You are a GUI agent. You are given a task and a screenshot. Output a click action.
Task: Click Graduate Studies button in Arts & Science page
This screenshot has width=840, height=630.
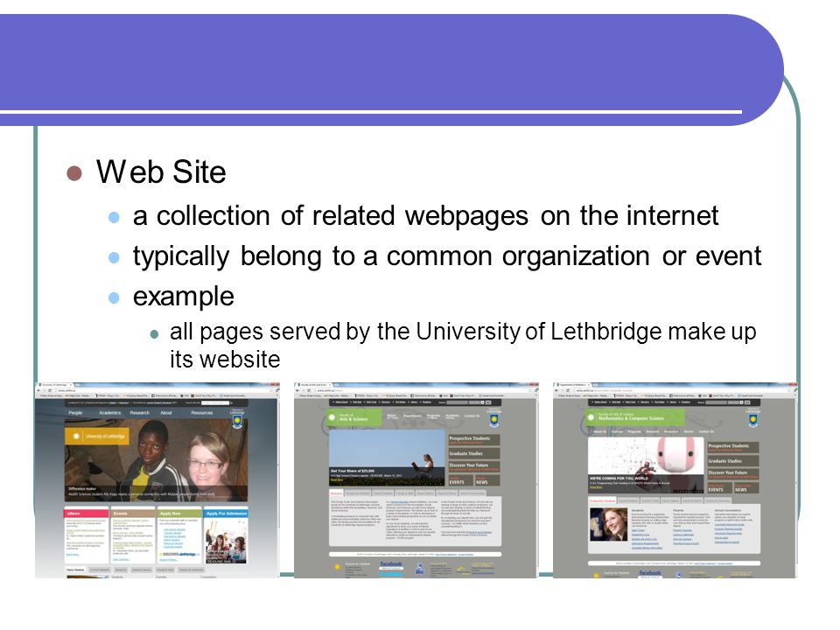[x=473, y=453]
